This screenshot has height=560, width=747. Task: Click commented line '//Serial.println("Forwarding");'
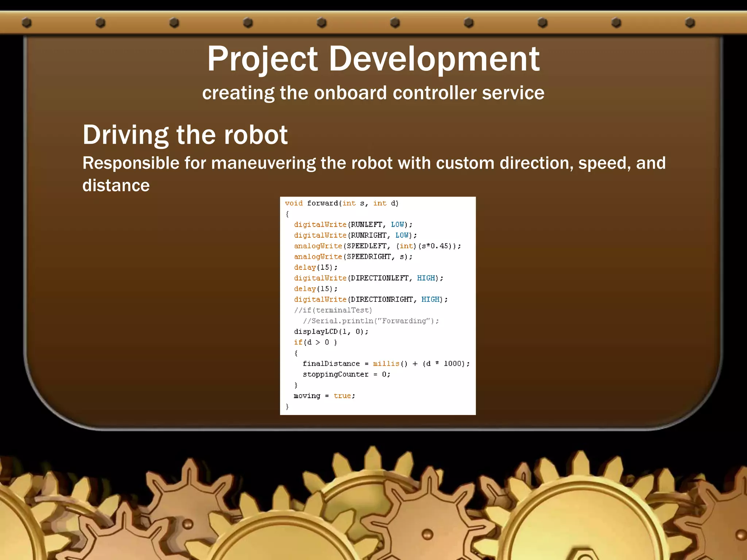click(x=371, y=321)
